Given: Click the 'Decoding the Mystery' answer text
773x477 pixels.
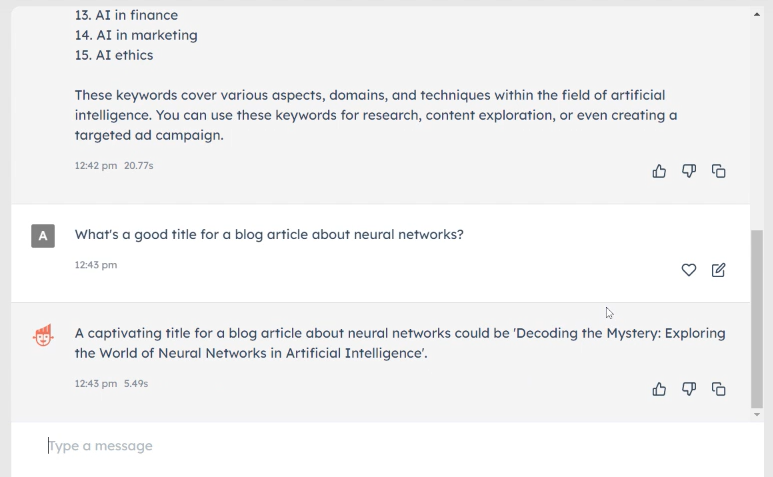Looking at the screenshot, I should point(400,343).
